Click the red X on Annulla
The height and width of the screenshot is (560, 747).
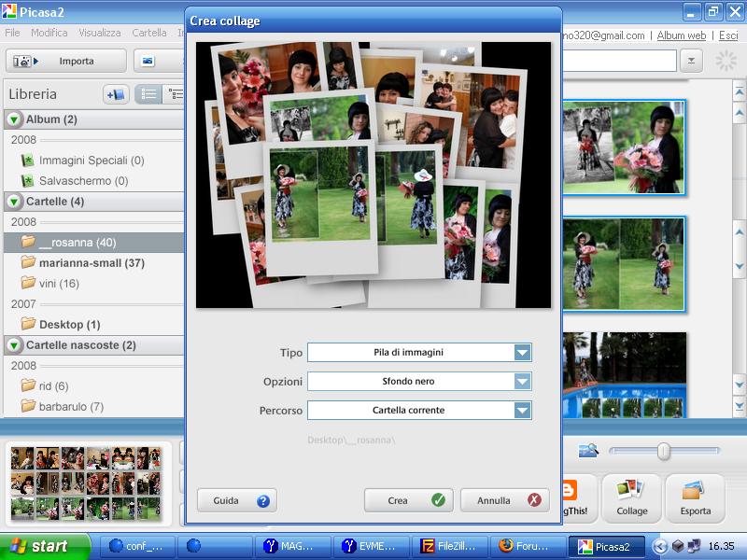[x=534, y=500]
